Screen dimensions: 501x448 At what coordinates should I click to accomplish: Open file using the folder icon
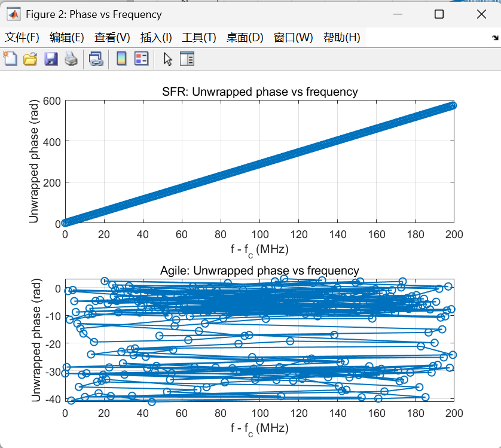[30, 59]
